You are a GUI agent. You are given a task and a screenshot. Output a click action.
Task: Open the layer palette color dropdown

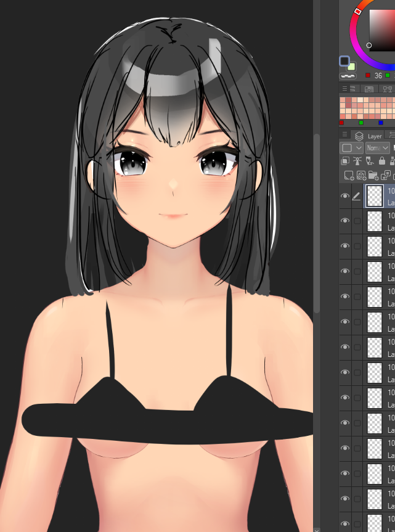(x=352, y=148)
